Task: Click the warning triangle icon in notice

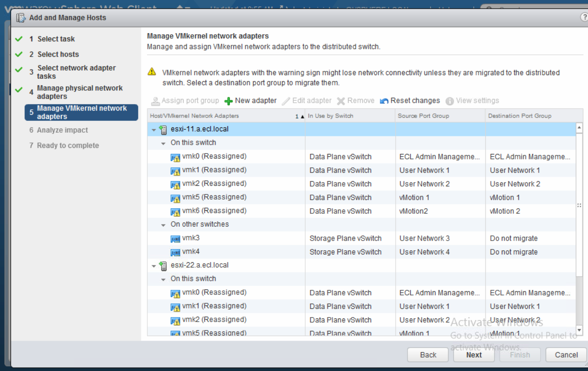Action: [x=151, y=72]
